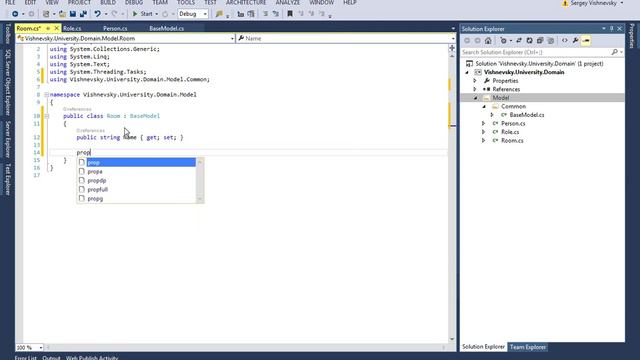Refresh Solution Explorer with refresh icon
640x360 pixels.
pos(529,40)
